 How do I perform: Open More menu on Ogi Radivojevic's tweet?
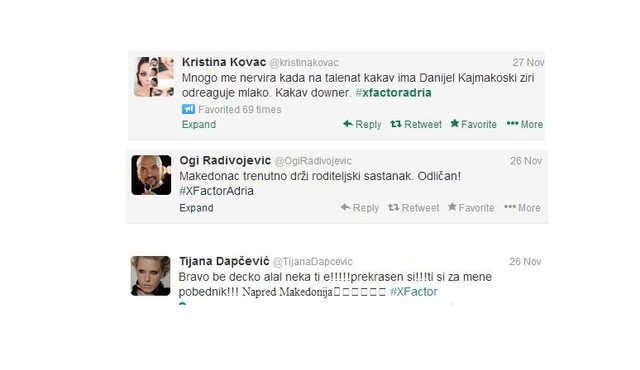[x=522, y=208]
